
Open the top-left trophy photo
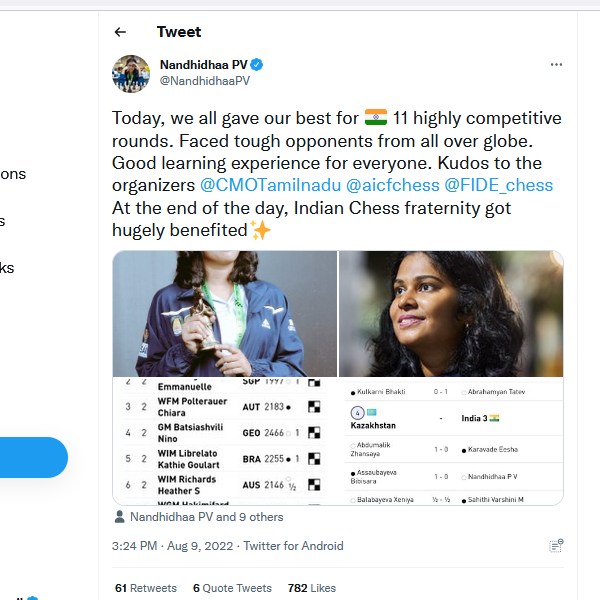[224, 313]
